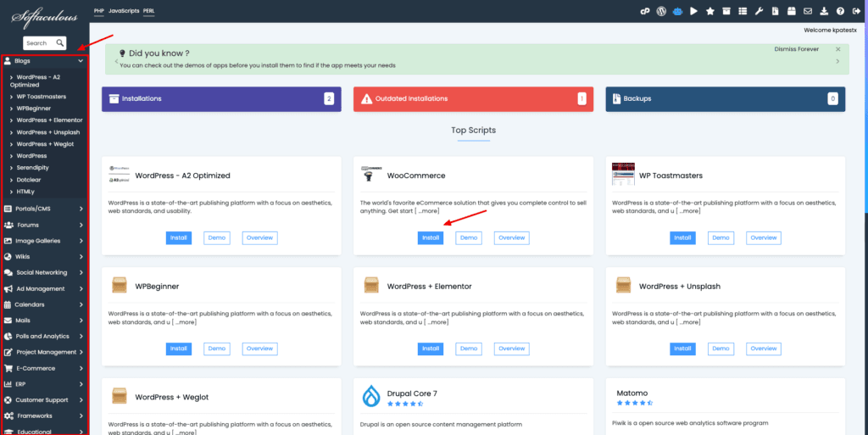Open the Backups panel

[x=726, y=99]
